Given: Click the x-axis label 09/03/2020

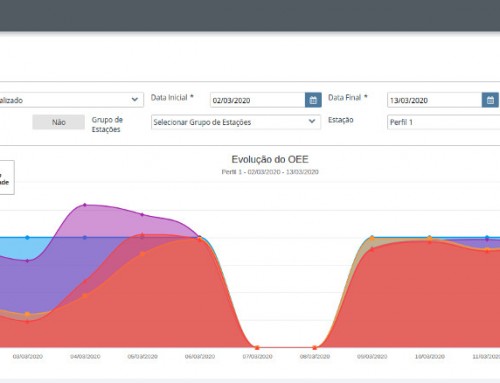Looking at the screenshot, I should [372, 356].
